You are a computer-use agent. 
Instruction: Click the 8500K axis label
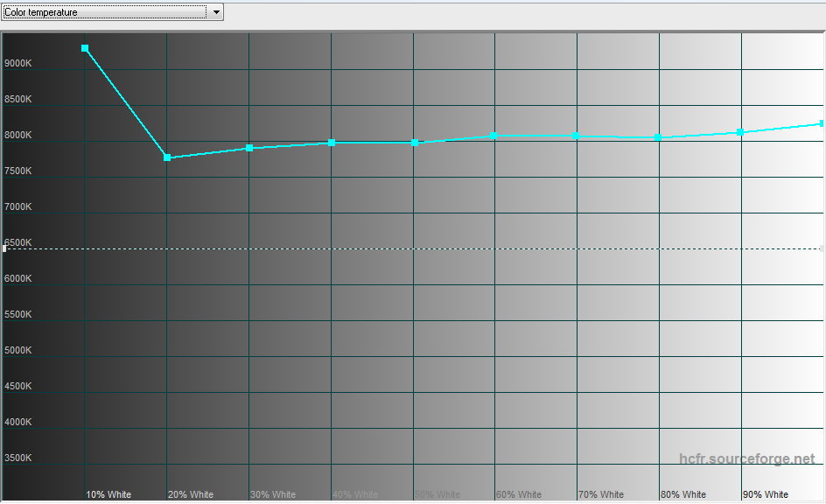[17, 99]
